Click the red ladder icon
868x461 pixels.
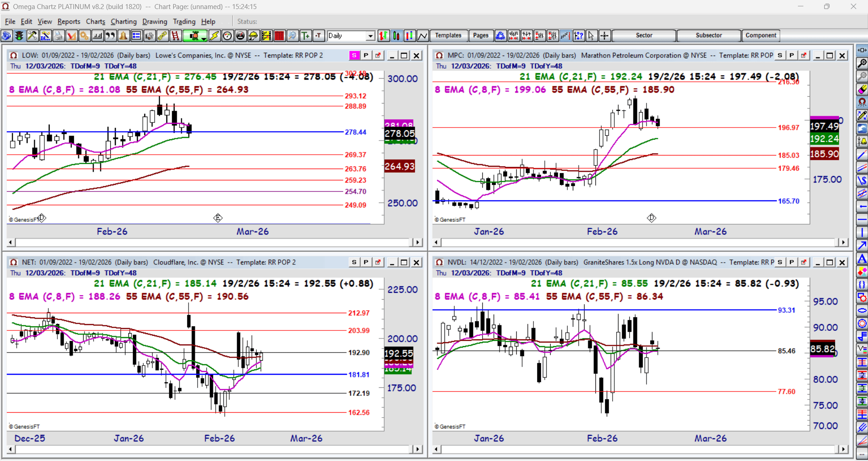point(175,36)
